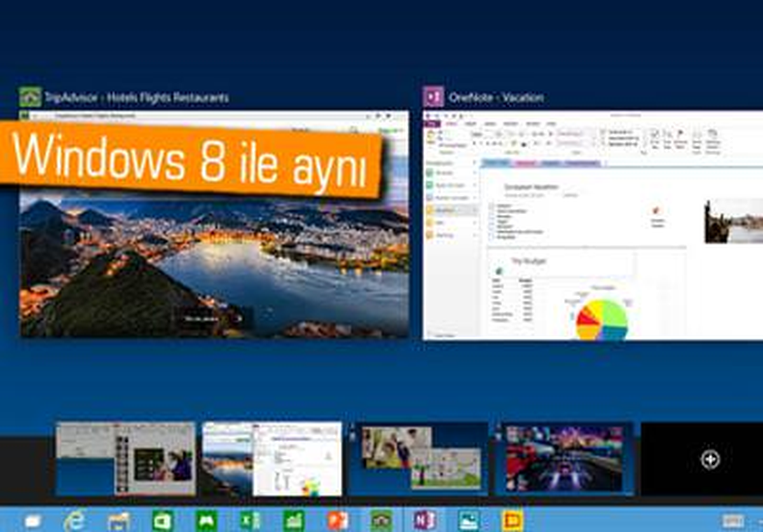Select the TripAdvisor window preview
This screenshot has height=532, width=763.
pyautogui.click(x=214, y=224)
